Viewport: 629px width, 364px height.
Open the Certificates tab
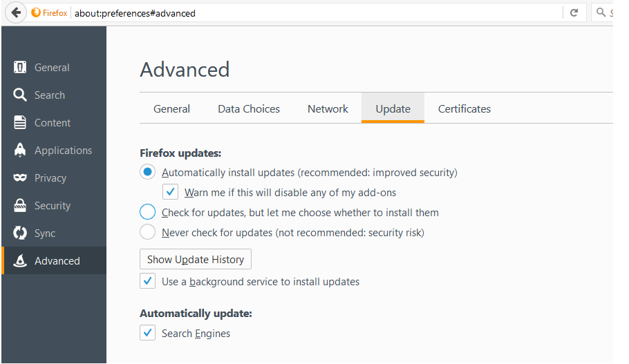tap(464, 108)
